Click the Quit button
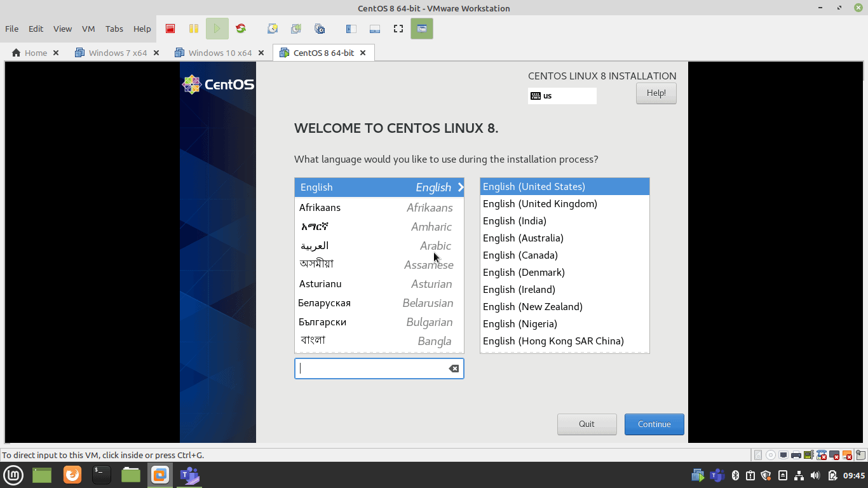The width and height of the screenshot is (868, 488). click(x=587, y=424)
